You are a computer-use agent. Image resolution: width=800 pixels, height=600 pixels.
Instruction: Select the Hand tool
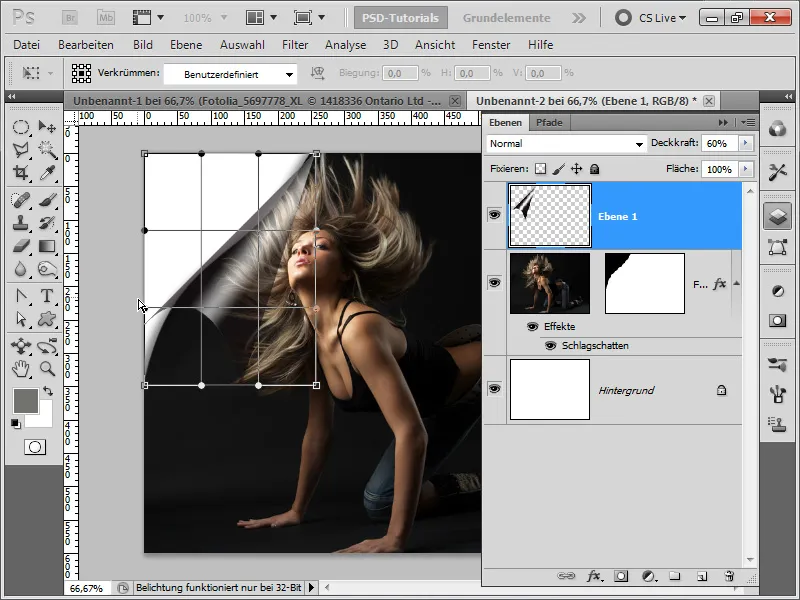pos(21,369)
